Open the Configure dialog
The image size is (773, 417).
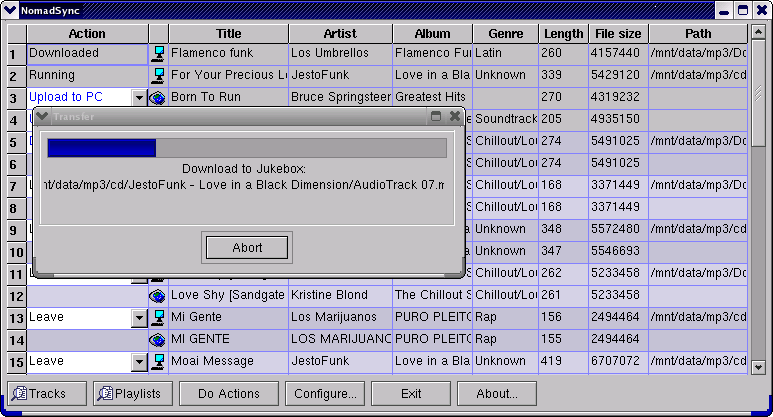coord(325,394)
